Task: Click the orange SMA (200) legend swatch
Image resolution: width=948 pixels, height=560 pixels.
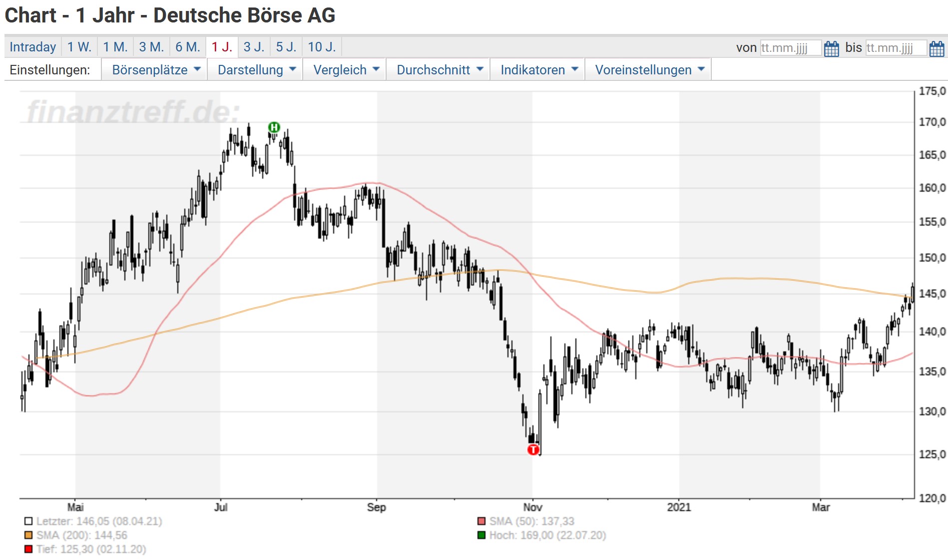Action: point(28,535)
